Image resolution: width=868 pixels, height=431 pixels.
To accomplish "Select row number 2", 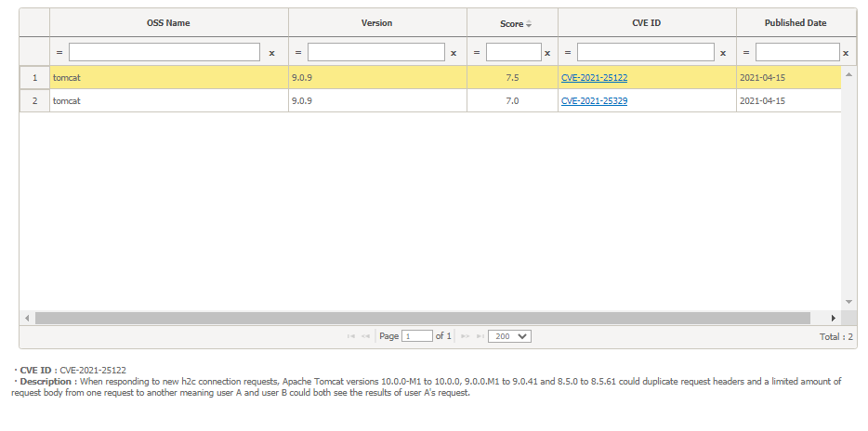I will (35, 101).
